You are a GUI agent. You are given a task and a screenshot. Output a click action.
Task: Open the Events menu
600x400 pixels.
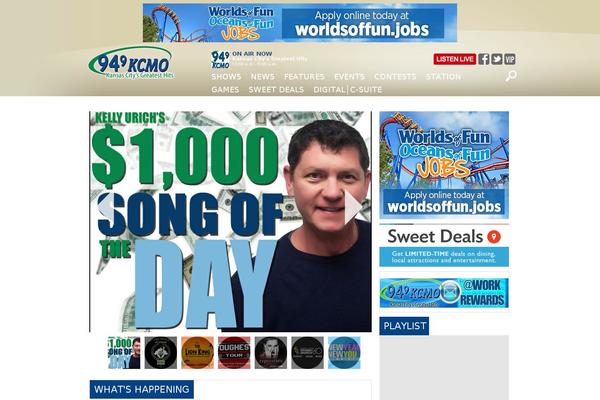coord(349,77)
